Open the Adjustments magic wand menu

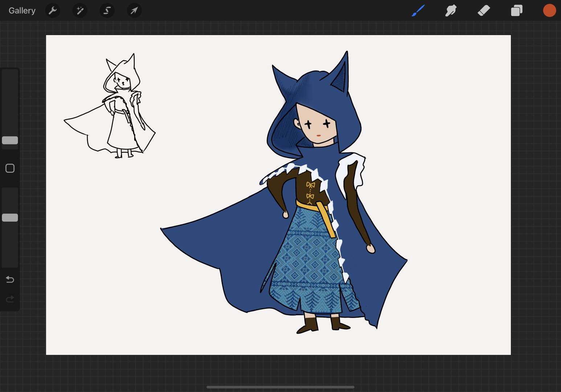(x=80, y=11)
